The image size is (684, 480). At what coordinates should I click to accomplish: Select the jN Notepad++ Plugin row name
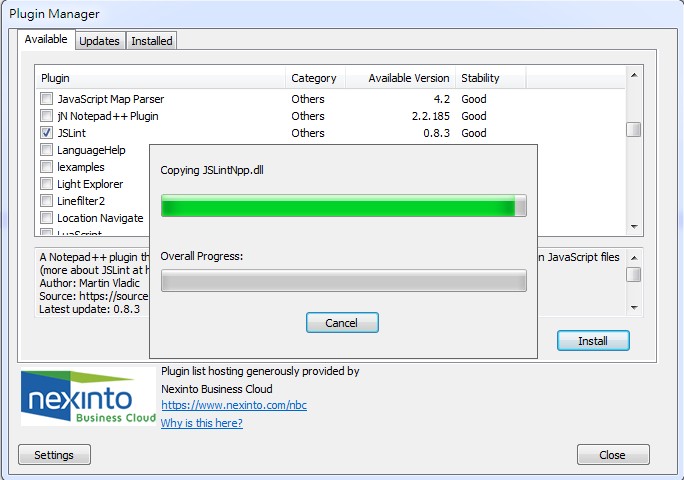point(108,116)
